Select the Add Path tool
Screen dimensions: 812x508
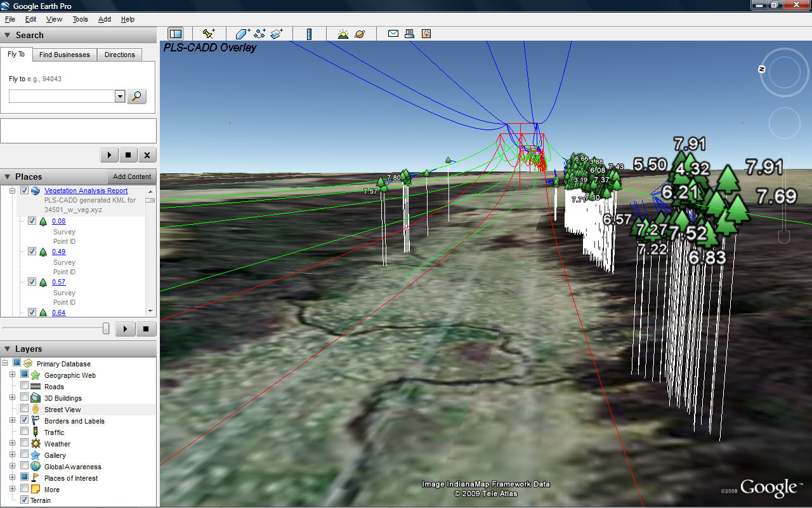coord(259,33)
